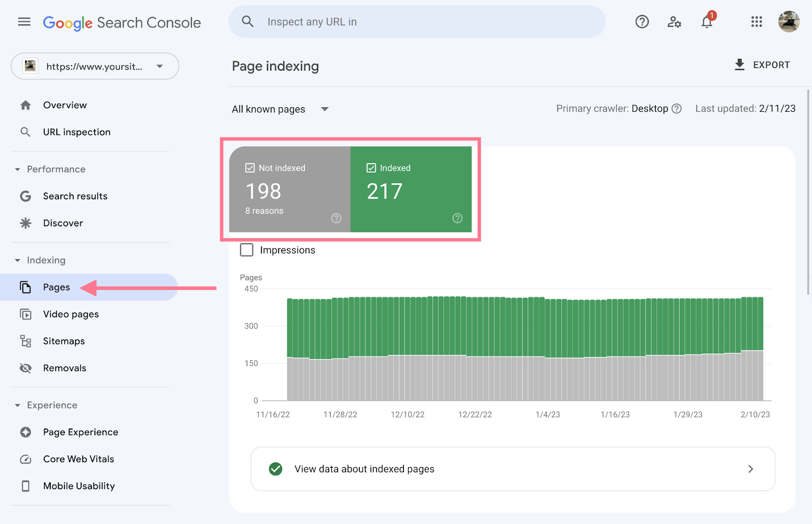Select the Removals section icon
The image size is (812, 524).
25,368
